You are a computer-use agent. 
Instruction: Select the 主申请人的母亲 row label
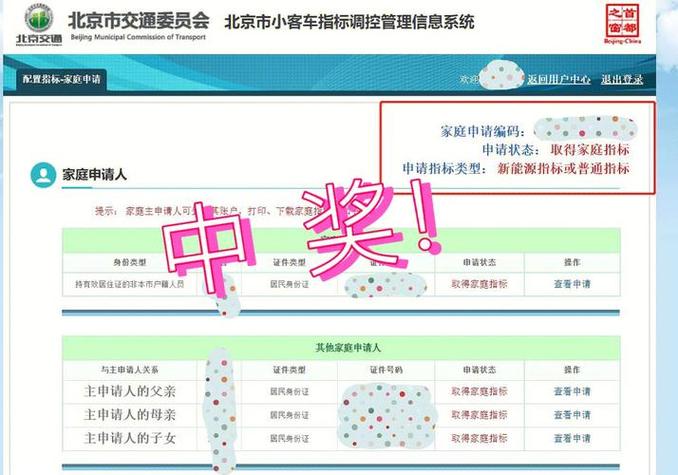[x=130, y=415]
